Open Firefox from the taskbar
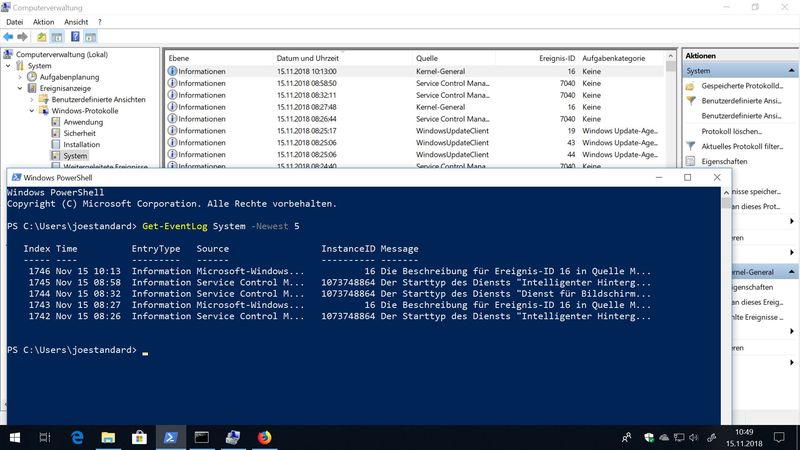 (264, 438)
